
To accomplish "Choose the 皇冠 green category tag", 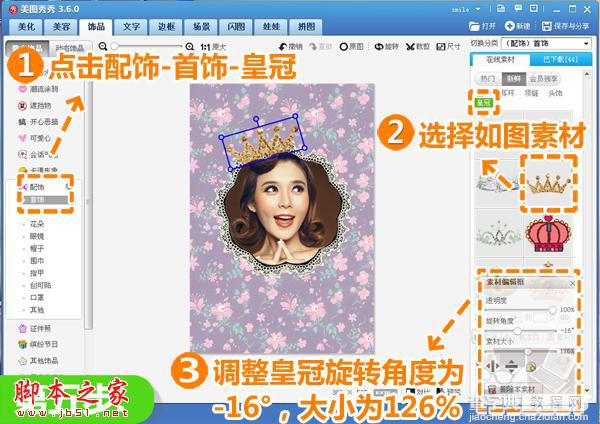I will coord(483,102).
